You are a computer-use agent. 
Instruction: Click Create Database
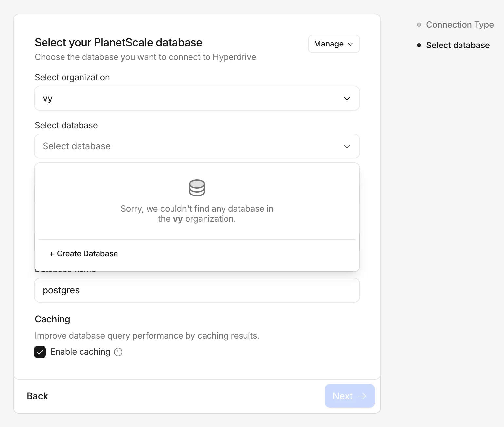click(83, 253)
